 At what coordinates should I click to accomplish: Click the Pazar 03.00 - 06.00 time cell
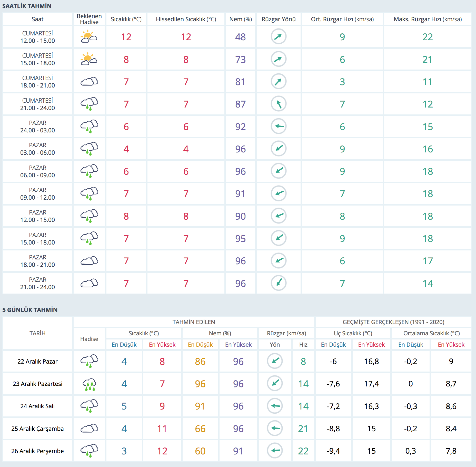click(x=37, y=149)
